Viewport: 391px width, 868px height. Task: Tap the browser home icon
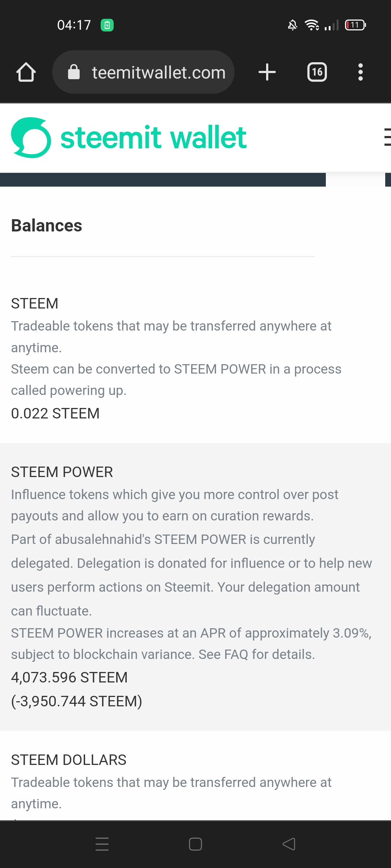(26, 72)
